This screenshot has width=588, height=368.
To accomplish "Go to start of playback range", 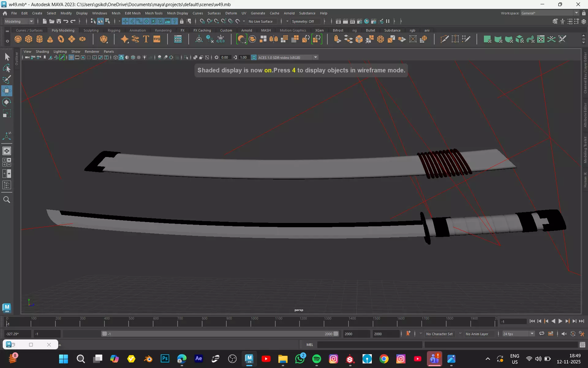I will click(x=532, y=321).
